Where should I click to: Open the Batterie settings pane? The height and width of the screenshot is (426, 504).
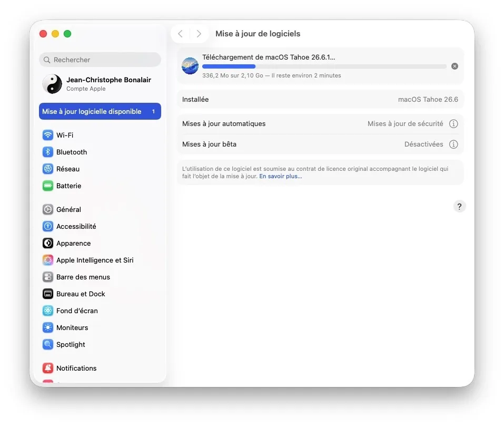100,186
